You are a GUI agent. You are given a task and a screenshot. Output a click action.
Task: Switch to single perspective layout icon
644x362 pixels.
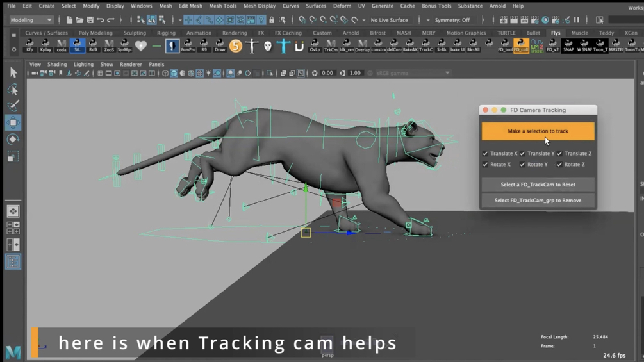pyautogui.click(x=13, y=211)
